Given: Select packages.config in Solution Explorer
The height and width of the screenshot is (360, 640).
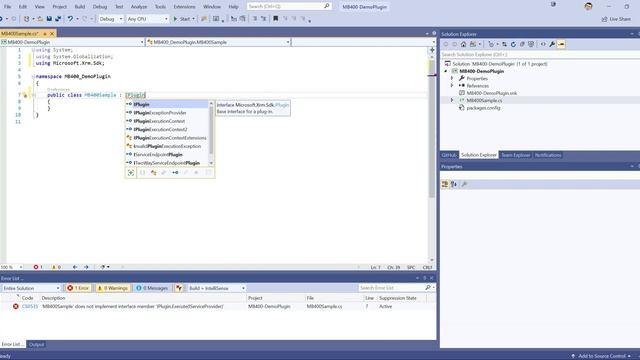Looking at the screenshot, I should (x=483, y=108).
